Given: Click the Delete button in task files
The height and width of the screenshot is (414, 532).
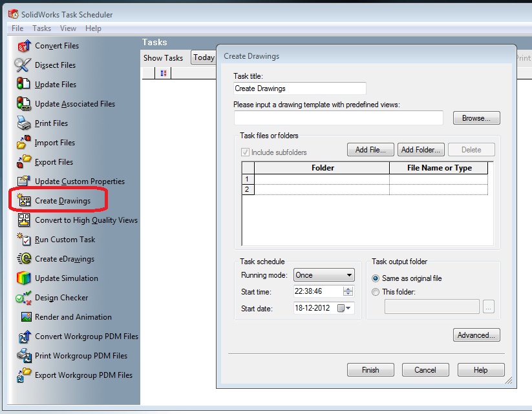Looking at the screenshot, I should pos(471,150).
